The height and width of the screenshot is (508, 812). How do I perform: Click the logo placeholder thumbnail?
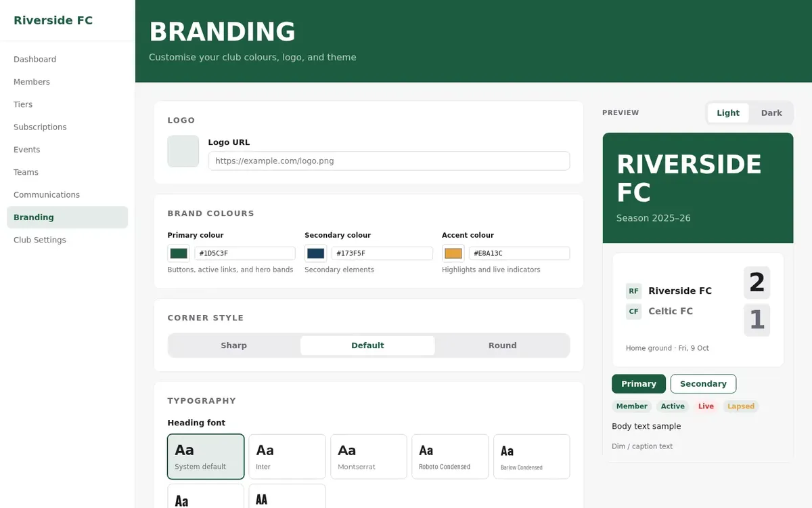point(183,151)
